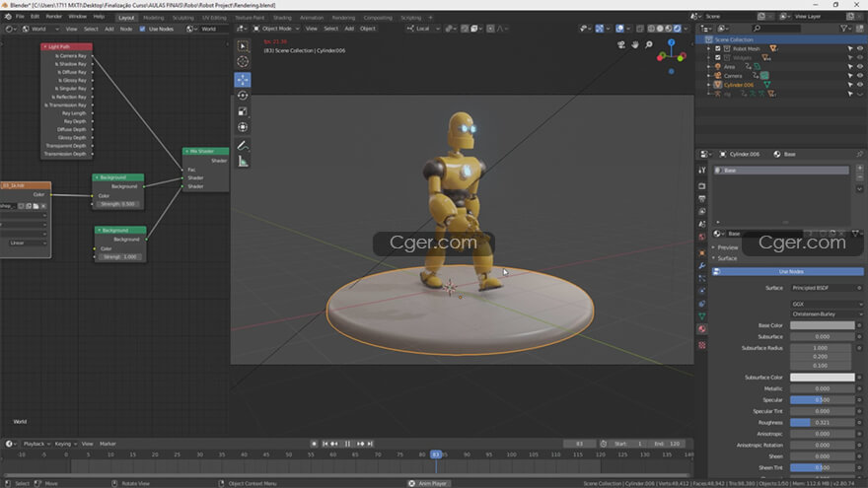Screen dimensions: 868x488
Task: Open the Base Color swatch
Action: click(822, 325)
